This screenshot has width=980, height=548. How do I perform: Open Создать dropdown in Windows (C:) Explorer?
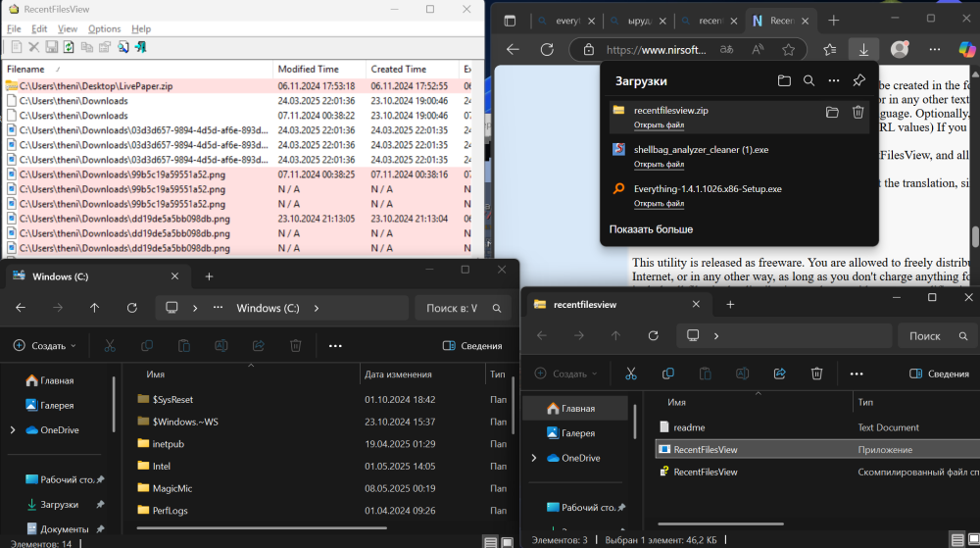tap(45, 345)
